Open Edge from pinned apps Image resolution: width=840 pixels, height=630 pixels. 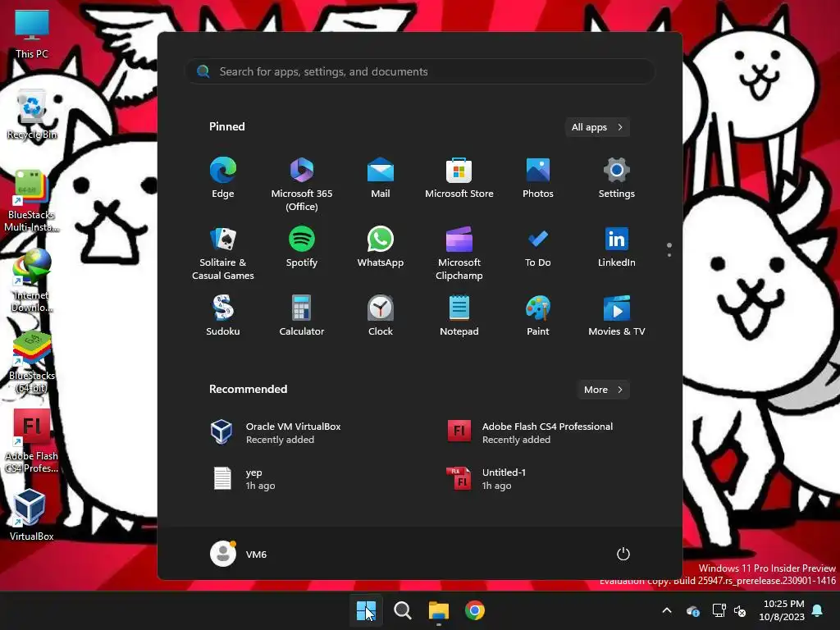point(223,178)
